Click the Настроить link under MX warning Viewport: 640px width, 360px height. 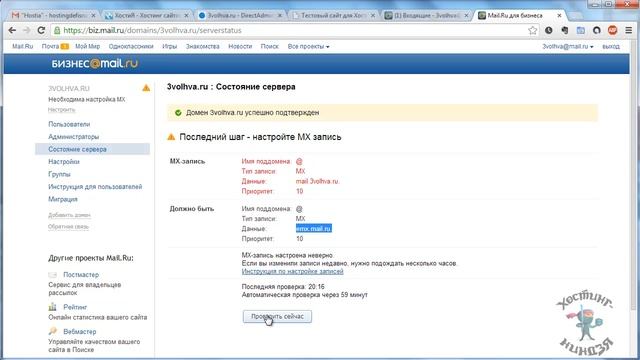(x=61, y=110)
